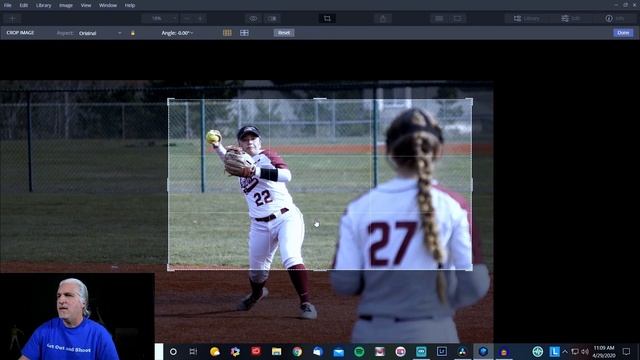Click the add image plus button
The height and width of the screenshot is (360, 640).
(12, 19)
